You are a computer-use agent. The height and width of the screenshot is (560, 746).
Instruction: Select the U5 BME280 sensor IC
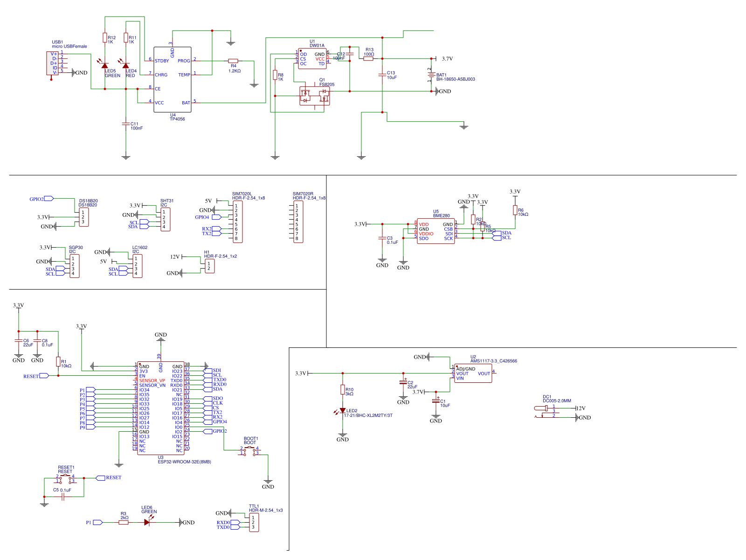click(436, 231)
